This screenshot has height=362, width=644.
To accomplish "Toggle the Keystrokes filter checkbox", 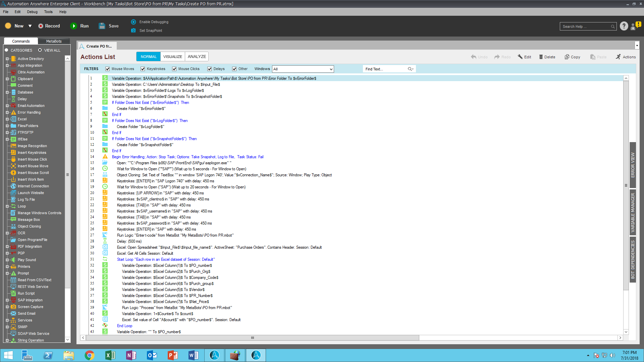I will (143, 69).
